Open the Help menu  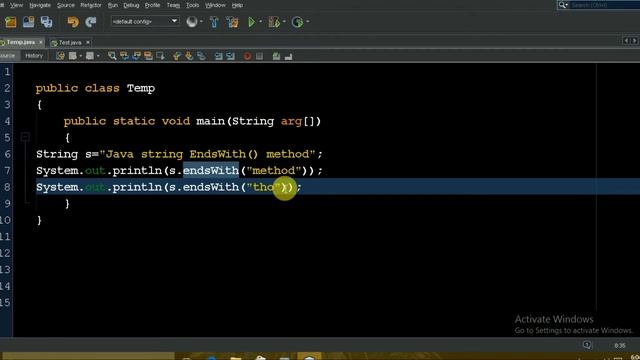coord(237,5)
